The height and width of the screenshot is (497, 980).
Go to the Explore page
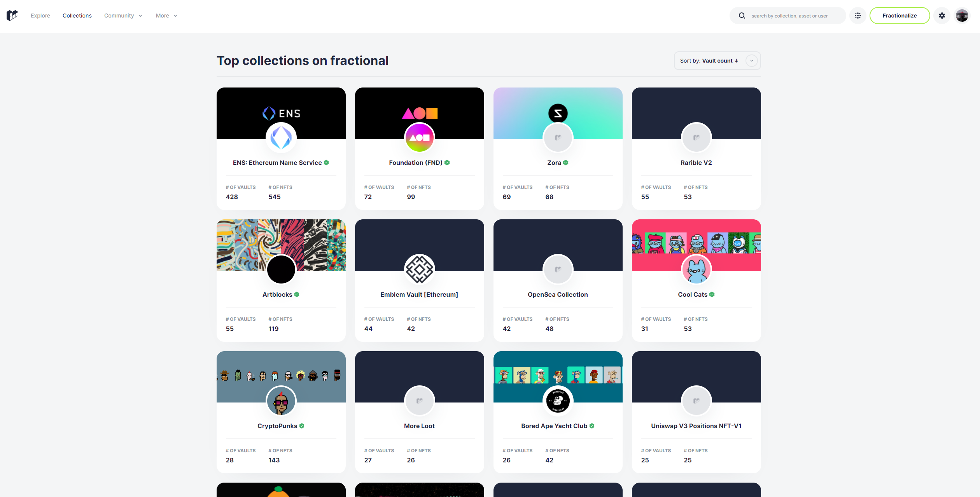(x=40, y=16)
